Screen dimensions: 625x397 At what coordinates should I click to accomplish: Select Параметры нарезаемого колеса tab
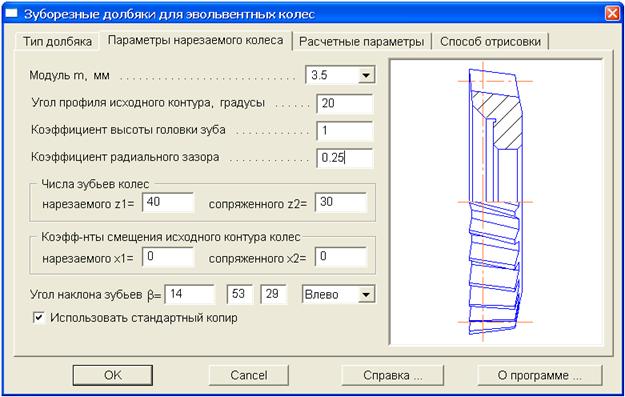(x=195, y=40)
